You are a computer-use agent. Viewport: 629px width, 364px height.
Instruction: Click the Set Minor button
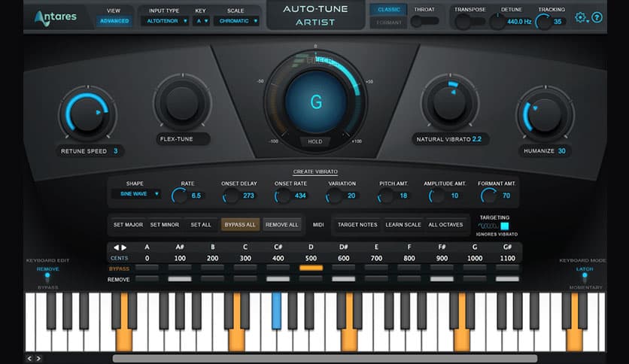(x=165, y=225)
